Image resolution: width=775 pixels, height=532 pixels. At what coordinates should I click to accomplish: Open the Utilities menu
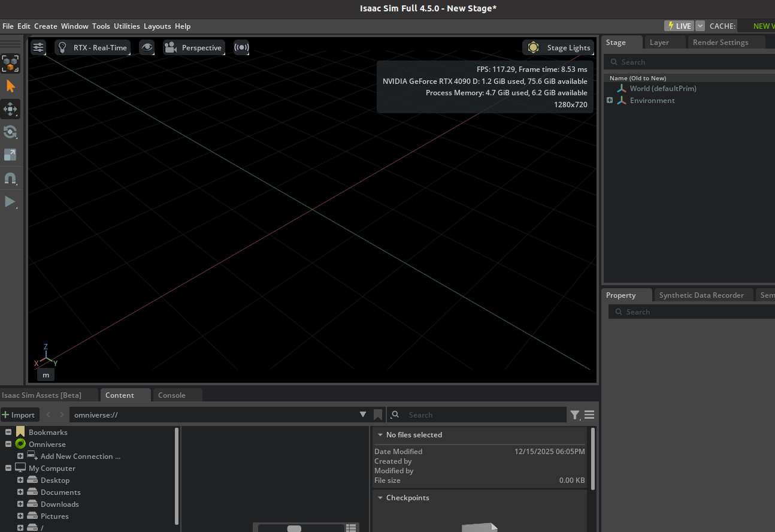click(126, 26)
